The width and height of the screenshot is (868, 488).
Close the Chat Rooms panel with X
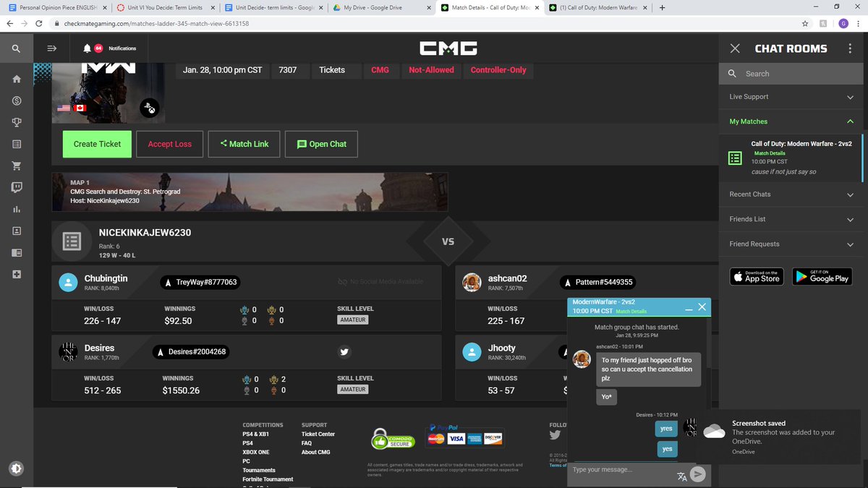[735, 48]
